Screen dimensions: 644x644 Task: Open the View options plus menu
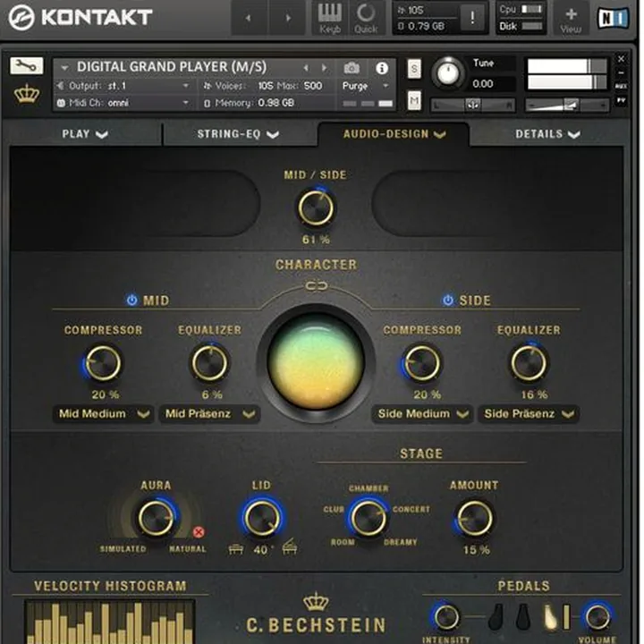pyautogui.click(x=571, y=19)
